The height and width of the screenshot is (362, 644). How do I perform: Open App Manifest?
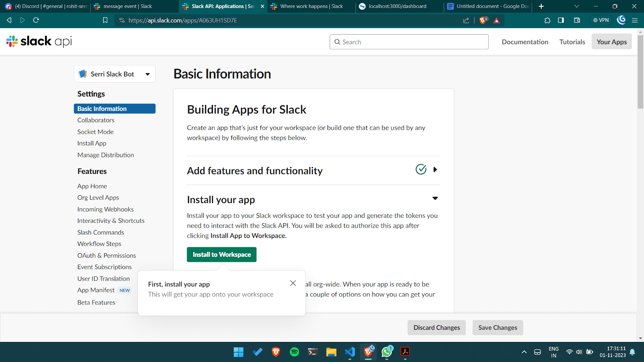click(96, 290)
